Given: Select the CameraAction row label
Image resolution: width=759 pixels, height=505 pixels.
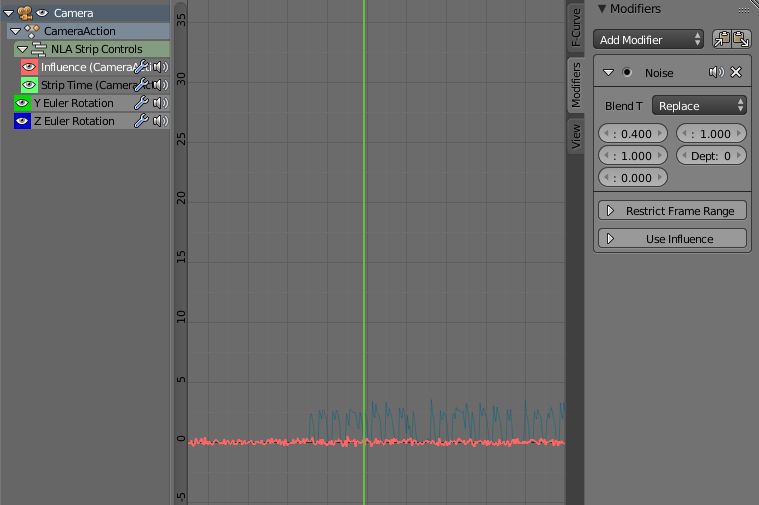Looking at the screenshot, I should point(80,31).
